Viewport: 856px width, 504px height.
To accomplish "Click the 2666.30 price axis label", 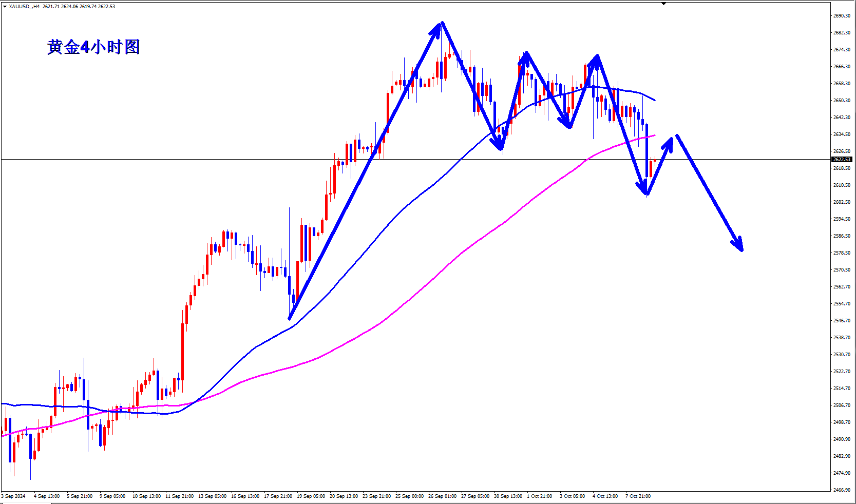I will click(842, 67).
